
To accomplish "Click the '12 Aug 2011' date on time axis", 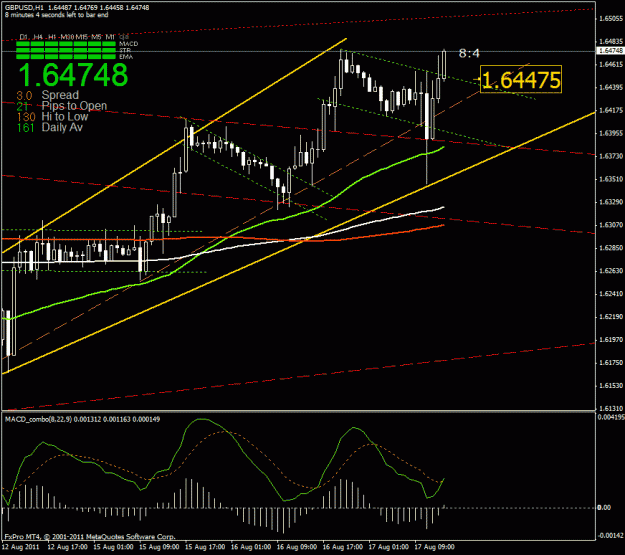I will point(21,547).
